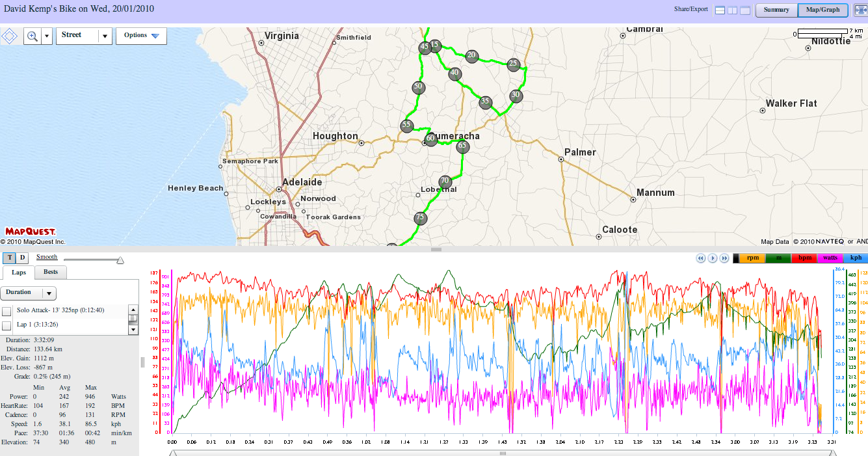Click the map pan compass icon

[10, 36]
